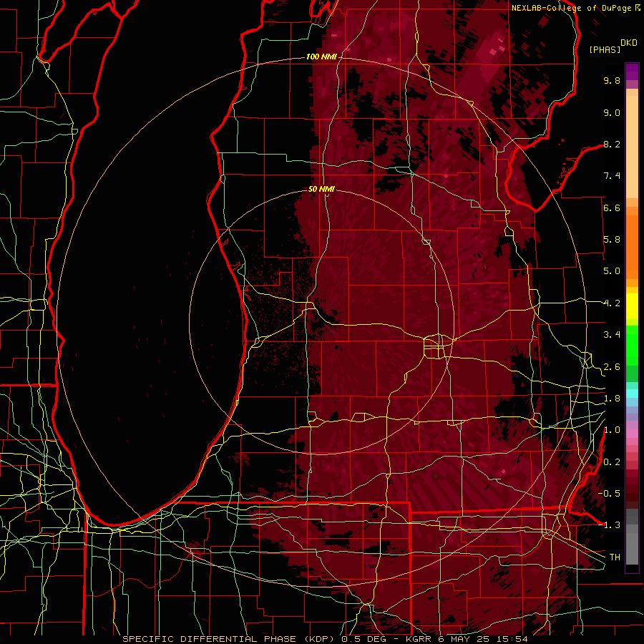644x644 pixels.
Task: Click the "KGRR" station ID in caption
Action: coord(418,639)
